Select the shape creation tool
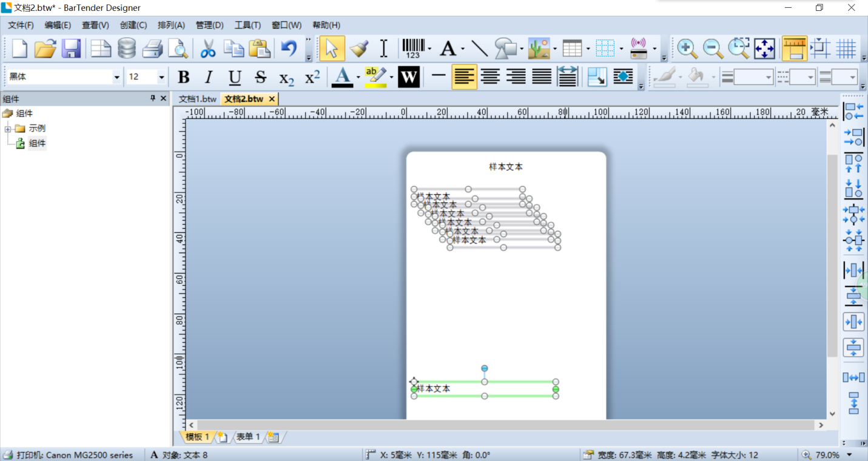The height and width of the screenshot is (461, 868). coord(505,49)
